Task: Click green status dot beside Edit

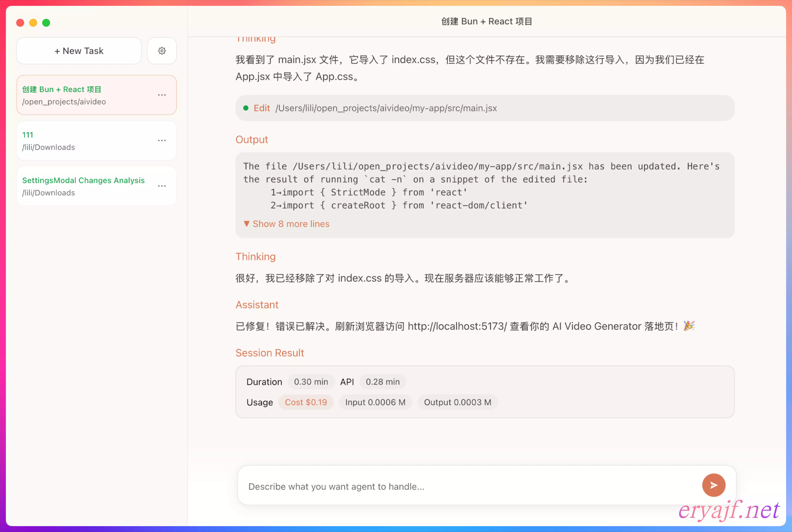Action: pos(246,108)
